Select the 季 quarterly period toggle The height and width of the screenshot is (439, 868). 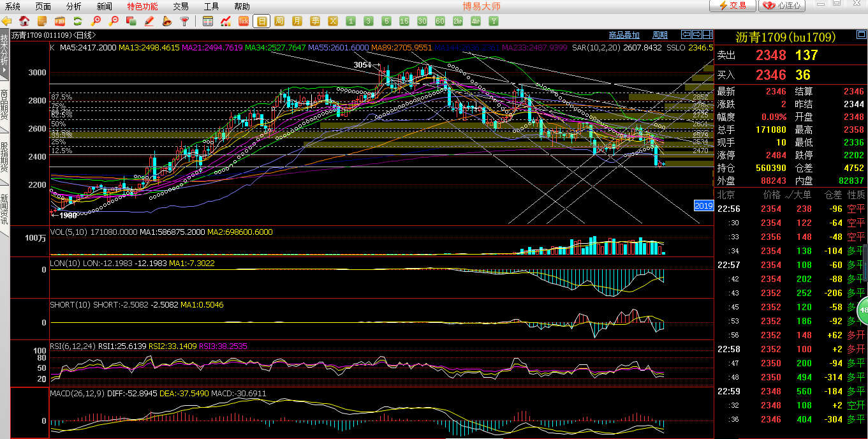click(x=315, y=21)
